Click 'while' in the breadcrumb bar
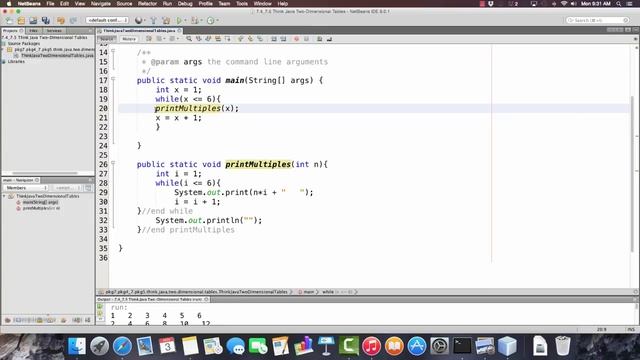The width and height of the screenshot is (640, 360). (x=328, y=292)
